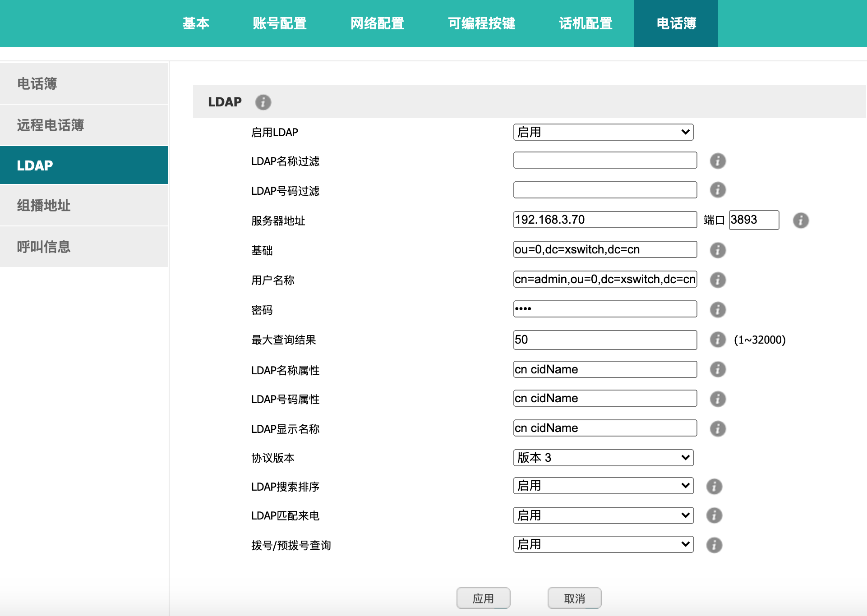Click info icon for 密码

pyautogui.click(x=718, y=310)
